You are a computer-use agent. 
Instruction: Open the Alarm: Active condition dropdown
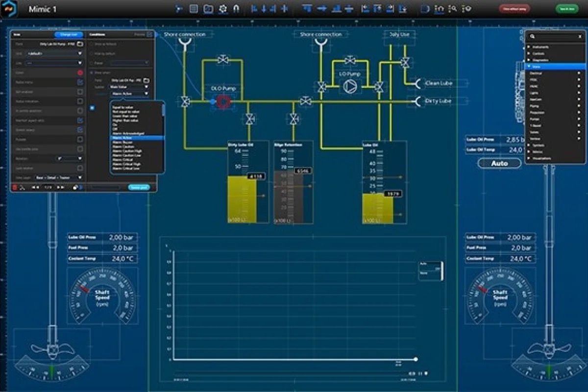(130, 94)
